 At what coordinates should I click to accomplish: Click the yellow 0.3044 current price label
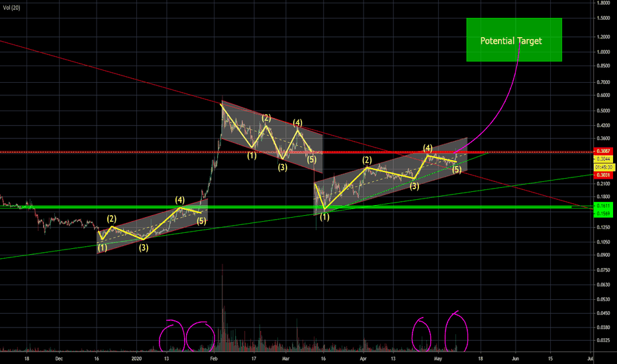tap(603, 159)
